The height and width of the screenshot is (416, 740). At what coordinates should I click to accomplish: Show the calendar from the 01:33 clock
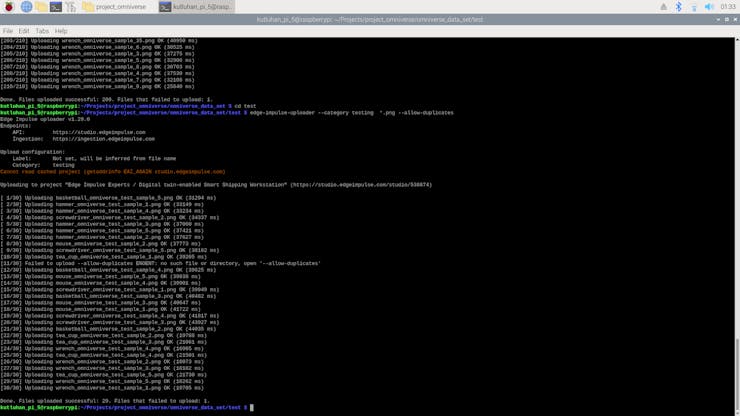pyautogui.click(x=728, y=7)
